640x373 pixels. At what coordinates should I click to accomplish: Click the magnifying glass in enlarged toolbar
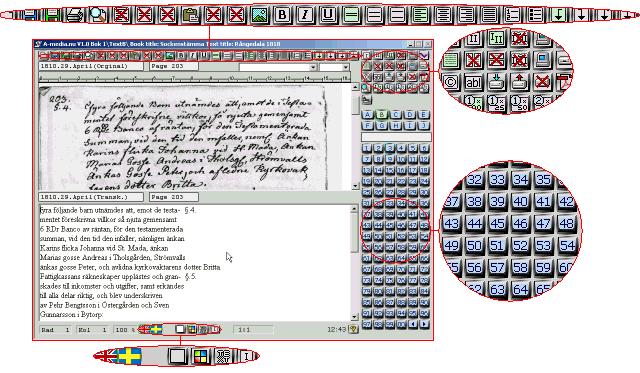pos(98,15)
